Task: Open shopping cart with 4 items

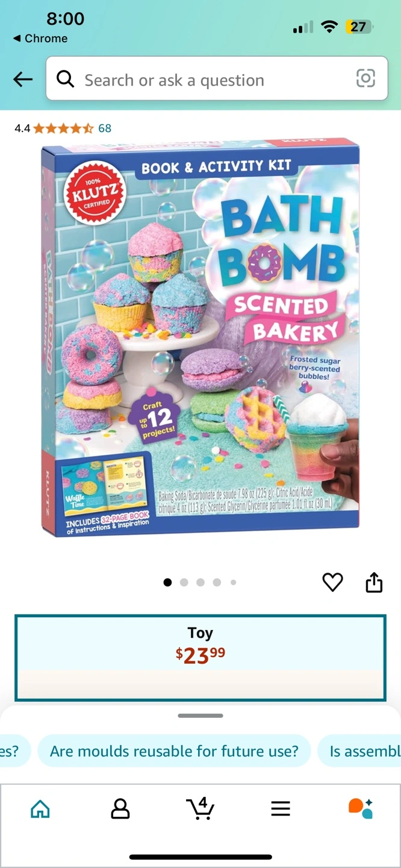Action: tap(200, 808)
